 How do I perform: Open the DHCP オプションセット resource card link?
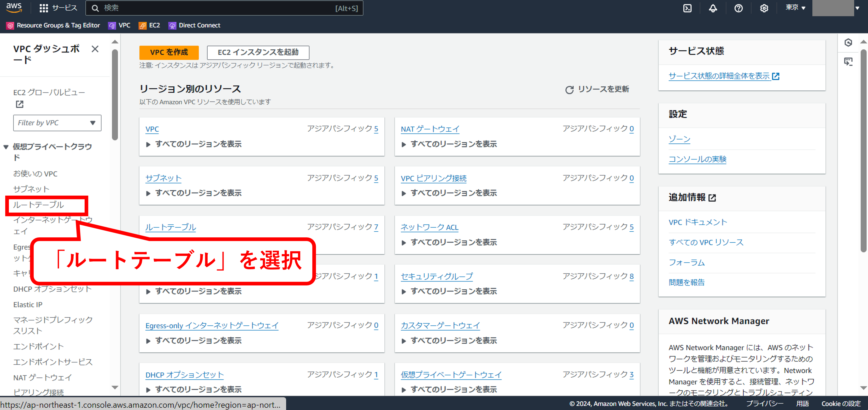(x=185, y=375)
